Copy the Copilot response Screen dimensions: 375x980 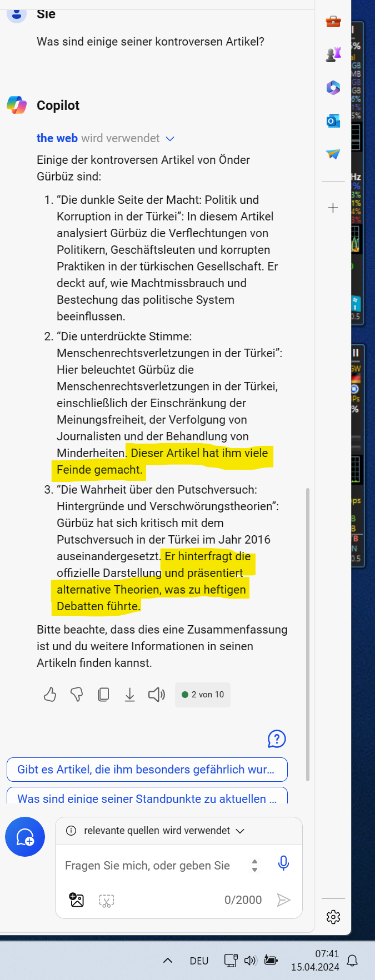point(103,695)
